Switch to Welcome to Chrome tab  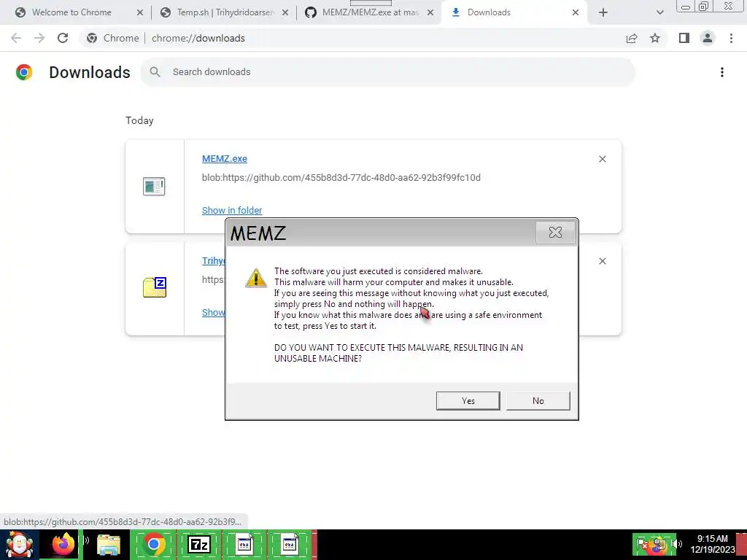pos(71,12)
